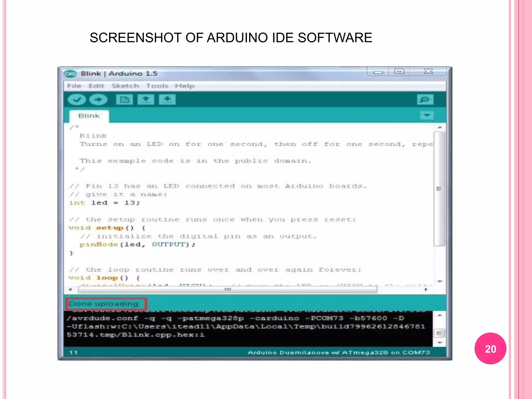Select the Blink sketch tab
This screenshot has height=399, width=532.
(89, 116)
